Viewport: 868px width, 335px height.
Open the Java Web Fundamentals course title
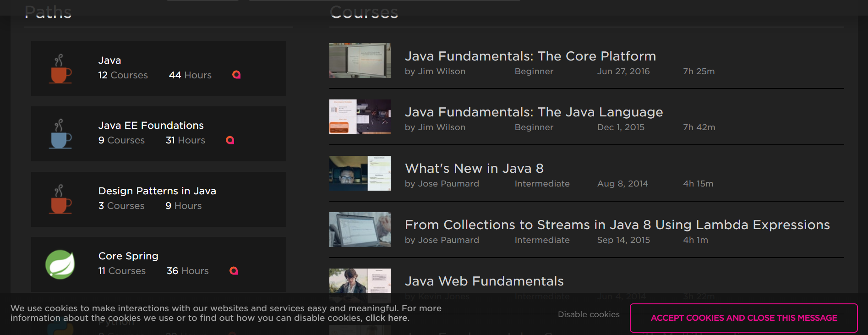pyautogui.click(x=484, y=281)
